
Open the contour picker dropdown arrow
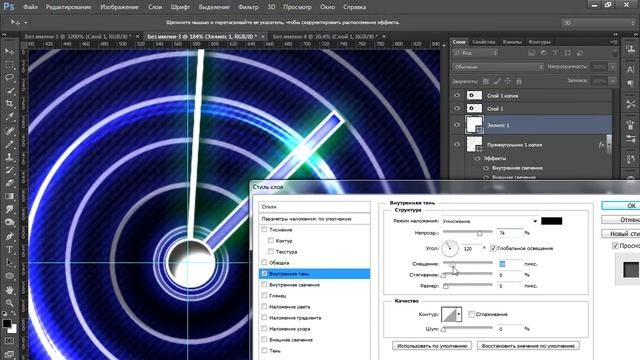[459, 314]
